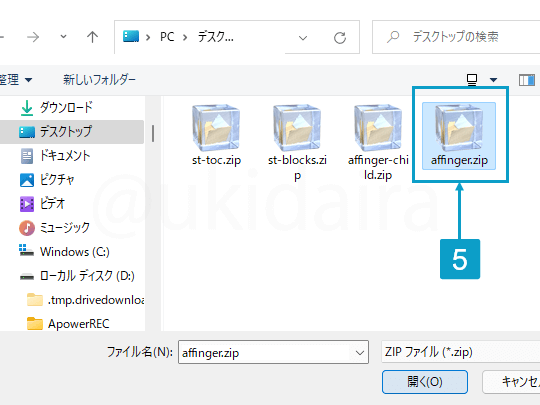Select the affinger.zip file icon

459,128
